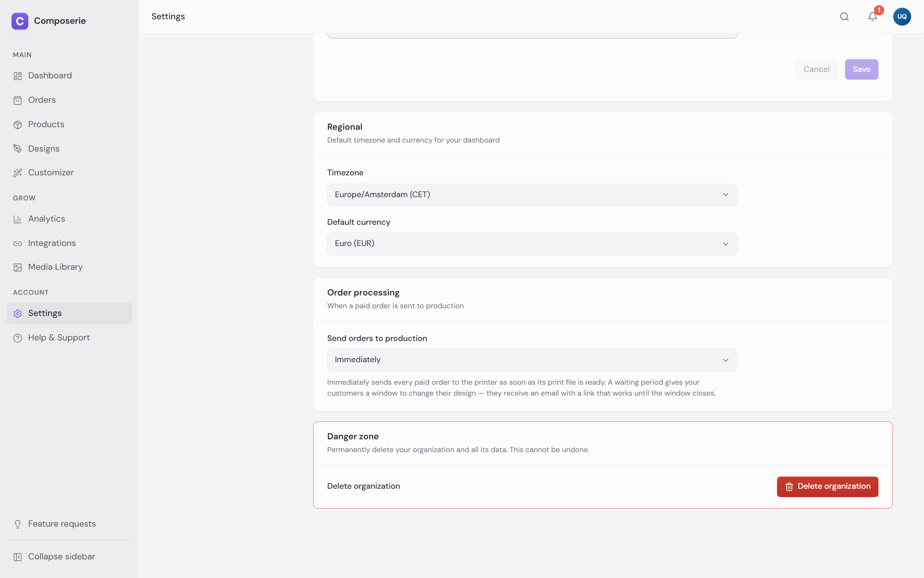Click the Customizer wand icon
Viewport: 924px width, 578px height.
tap(18, 173)
